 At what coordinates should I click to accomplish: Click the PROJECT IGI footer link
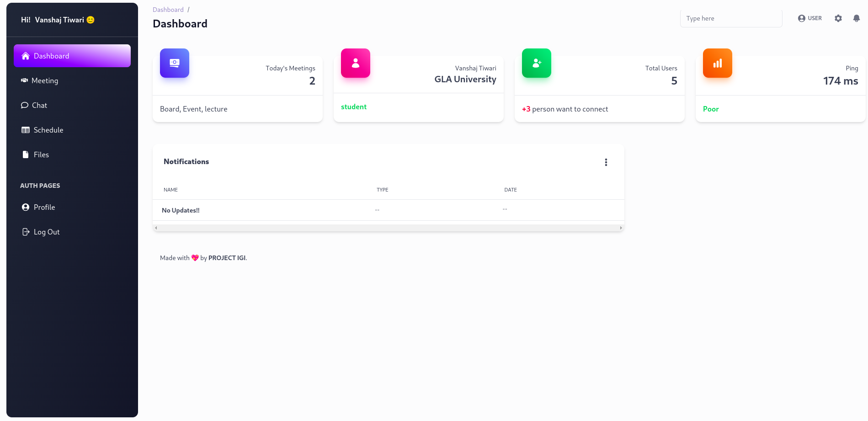pos(227,258)
